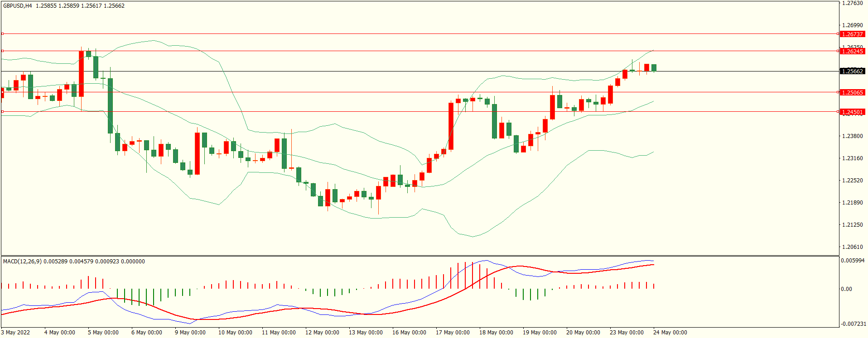Click the 6 May 00:00 time label

[x=147, y=333]
